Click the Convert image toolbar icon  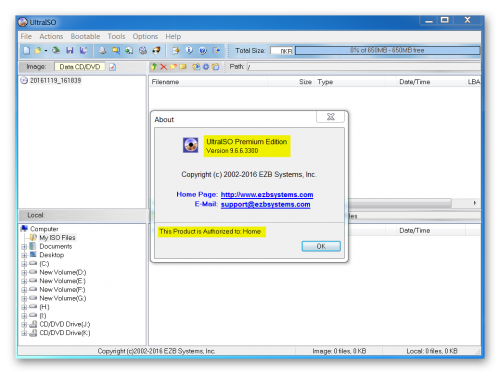(129, 51)
